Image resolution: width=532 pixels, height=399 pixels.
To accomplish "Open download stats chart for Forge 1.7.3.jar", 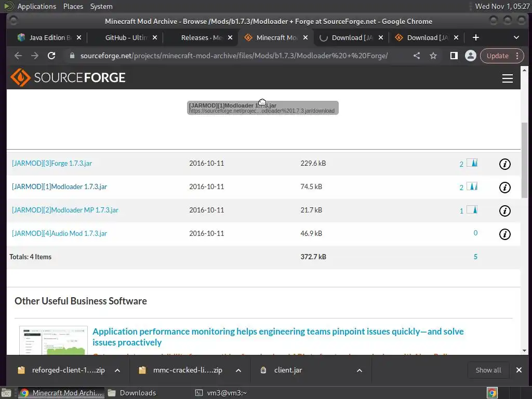I will point(472,163).
